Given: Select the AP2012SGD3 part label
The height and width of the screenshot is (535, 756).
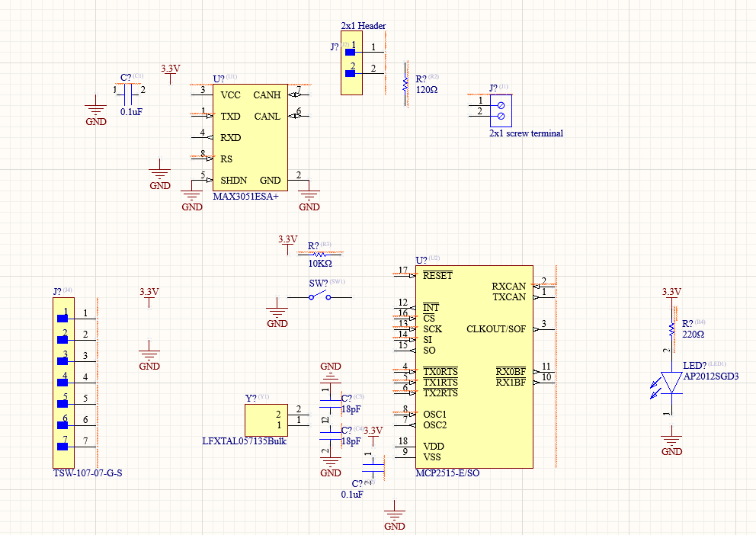Looking at the screenshot, I should click(x=711, y=376).
